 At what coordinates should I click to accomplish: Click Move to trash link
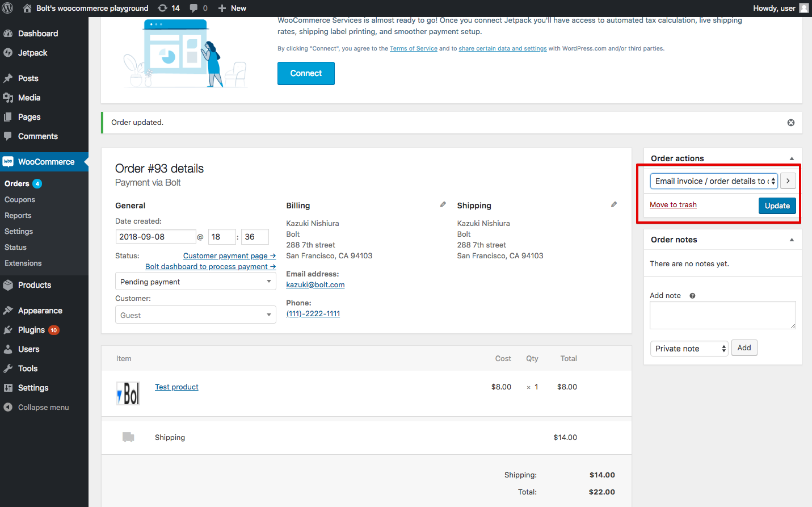coord(673,205)
